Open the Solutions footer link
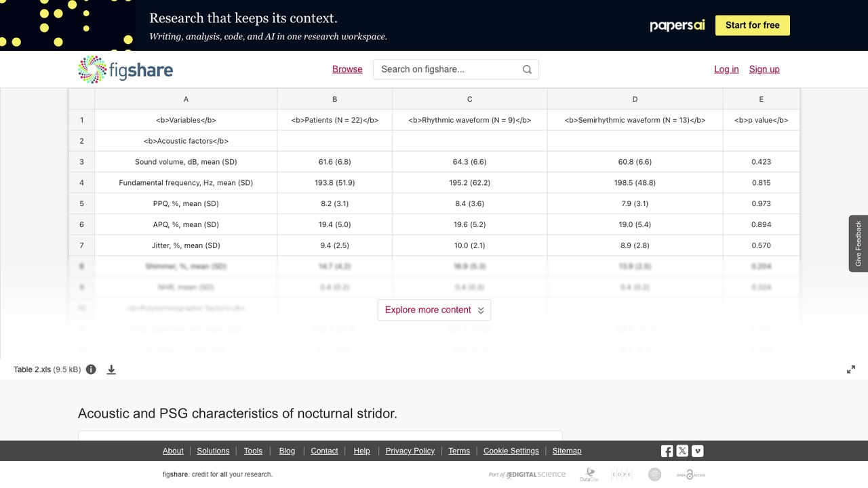Viewport: 868px width, 488px height. coord(213,451)
